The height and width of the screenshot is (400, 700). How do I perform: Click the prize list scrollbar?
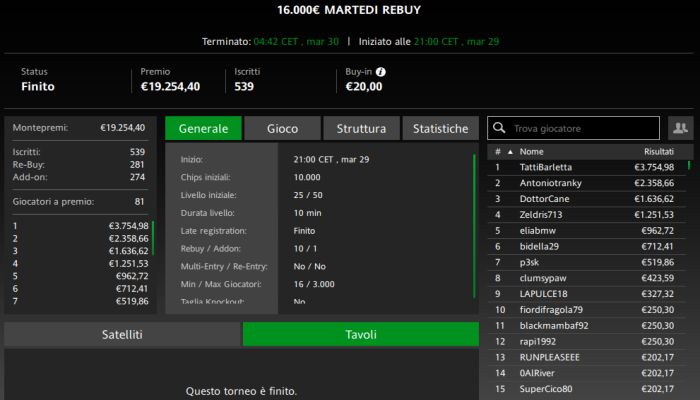[153, 238]
